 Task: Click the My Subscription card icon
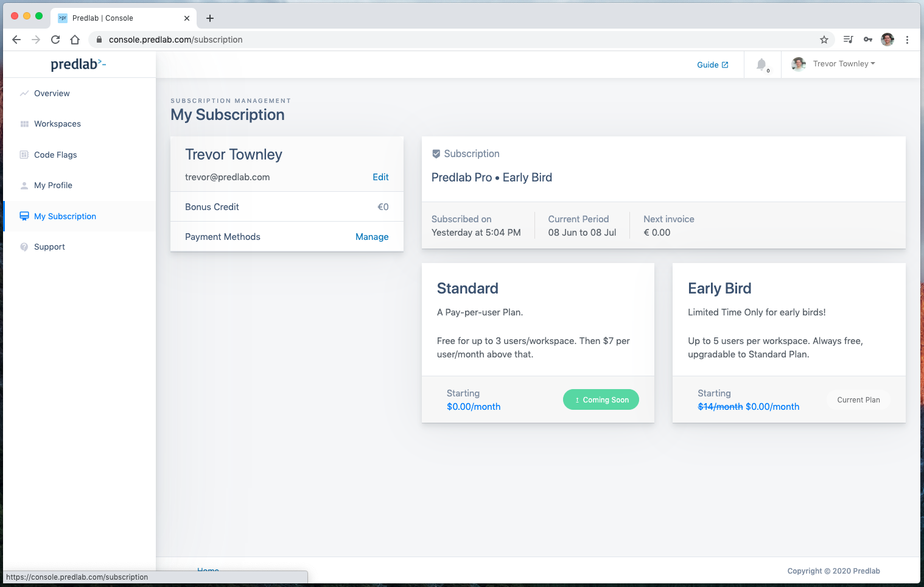click(x=24, y=216)
